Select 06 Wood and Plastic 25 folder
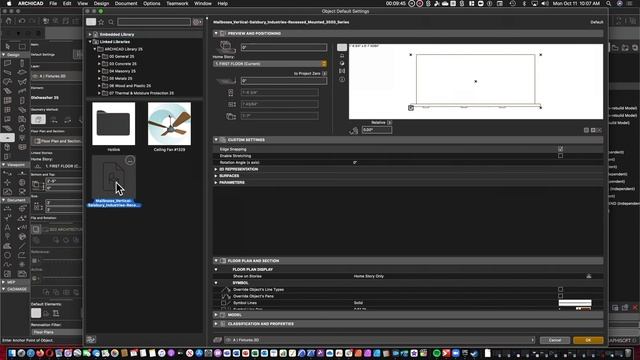This screenshot has width=640, height=360. 130,86
